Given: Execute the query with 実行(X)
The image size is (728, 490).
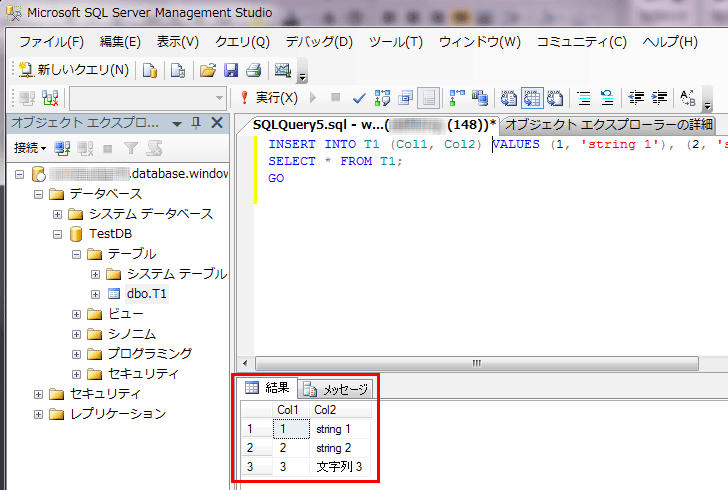Looking at the screenshot, I should (x=269, y=98).
